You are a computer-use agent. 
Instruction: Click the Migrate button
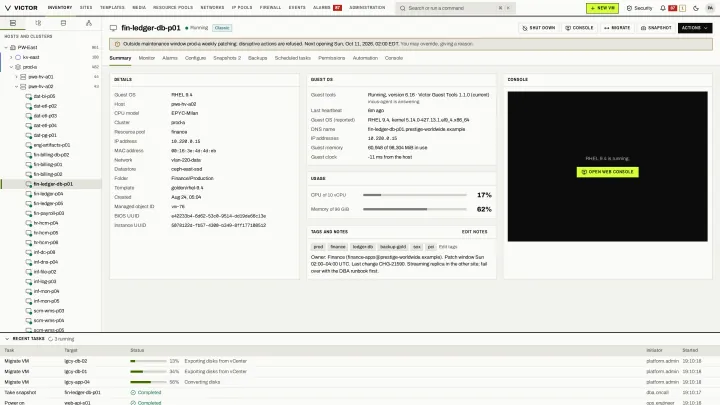tap(617, 28)
